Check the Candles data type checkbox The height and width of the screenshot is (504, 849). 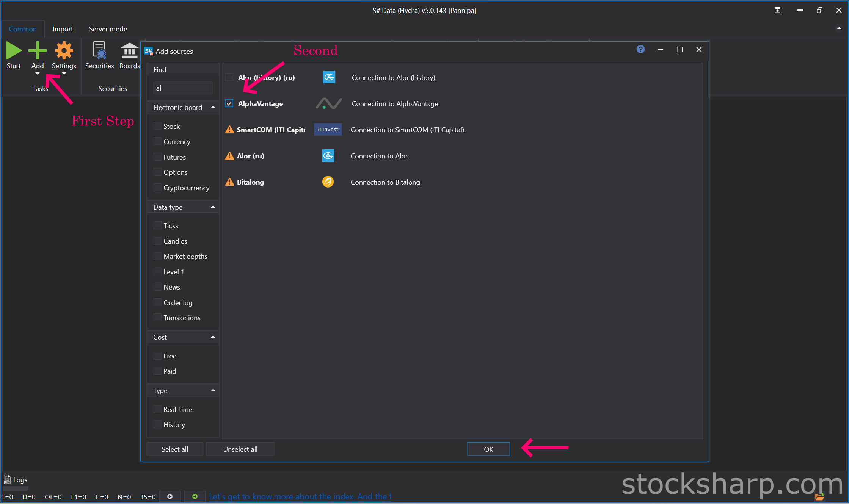(157, 241)
